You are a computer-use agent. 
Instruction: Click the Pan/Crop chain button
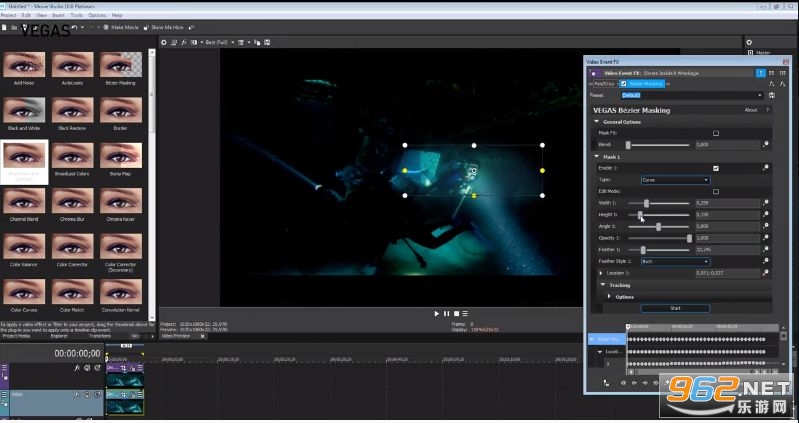(x=604, y=84)
